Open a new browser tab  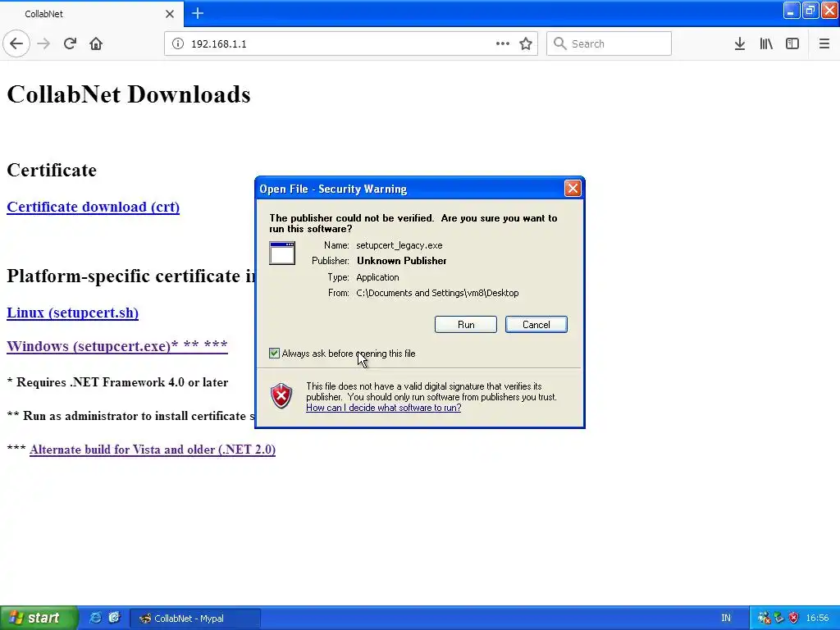[x=198, y=13]
